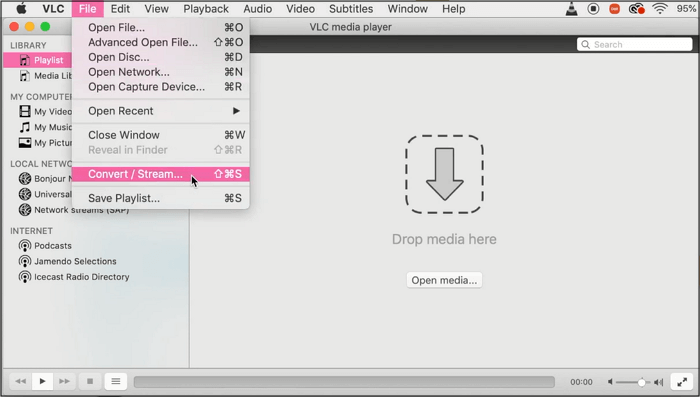Open the View menu
The image size is (700, 397).
[x=156, y=8]
